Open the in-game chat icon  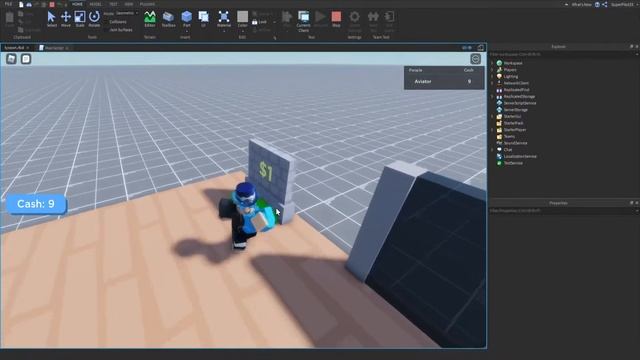coord(26,59)
